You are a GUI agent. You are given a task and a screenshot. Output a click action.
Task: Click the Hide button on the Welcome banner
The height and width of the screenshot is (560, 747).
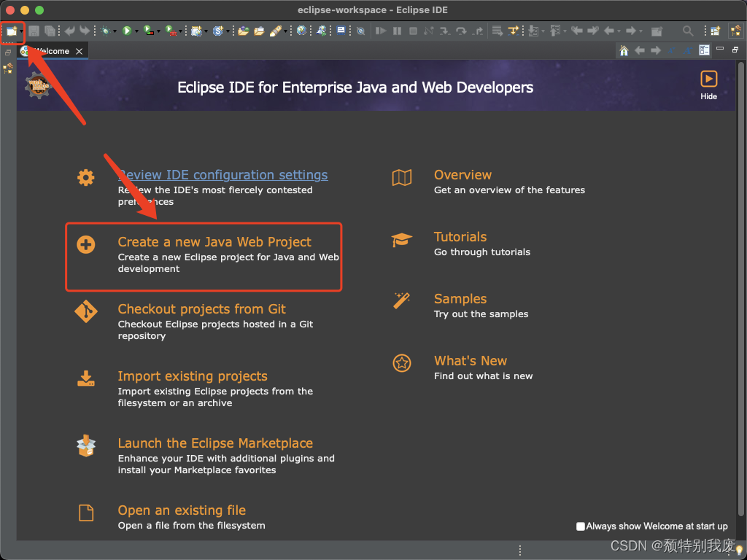pyautogui.click(x=708, y=85)
